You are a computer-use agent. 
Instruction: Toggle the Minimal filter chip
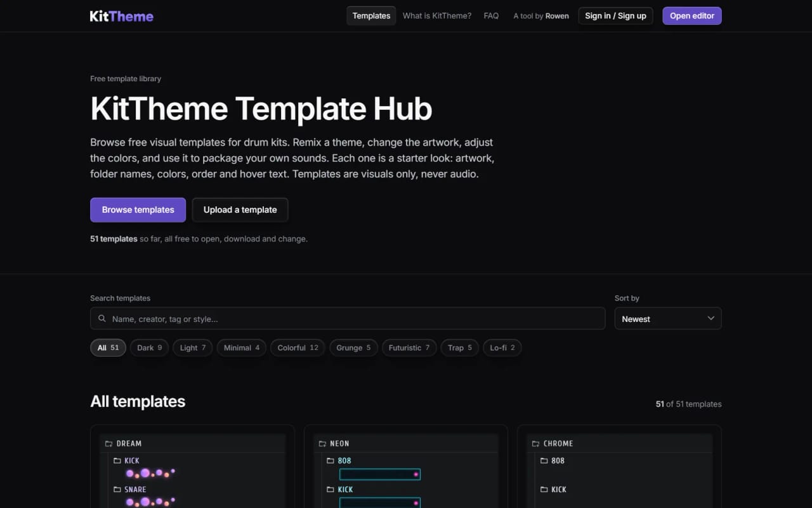click(x=241, y=347)
